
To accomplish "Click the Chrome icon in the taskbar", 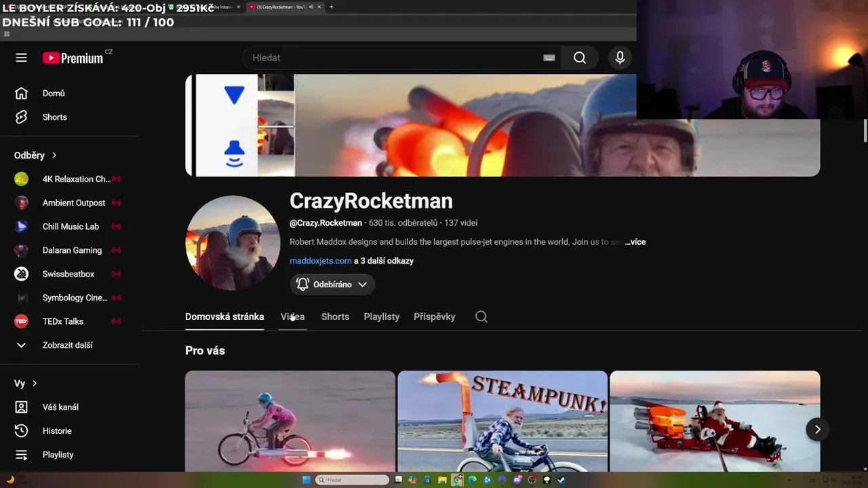I will click(458, 480).
